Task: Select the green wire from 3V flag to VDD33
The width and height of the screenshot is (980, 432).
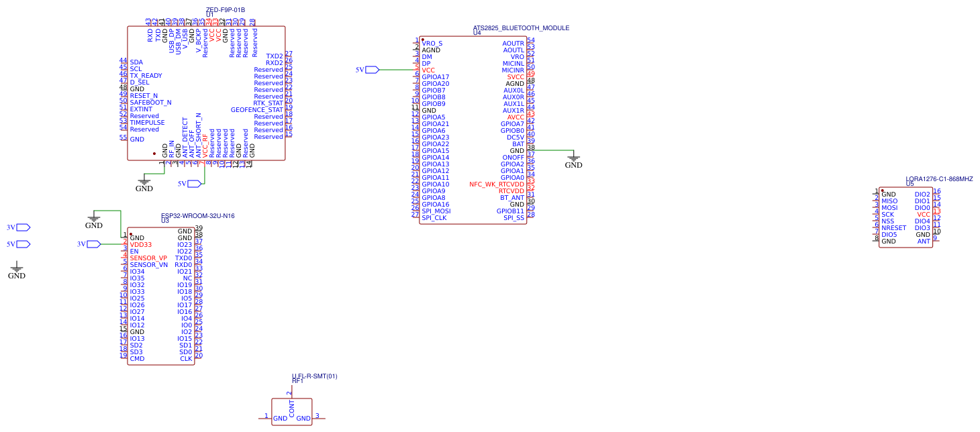Action: click(111, 244)
